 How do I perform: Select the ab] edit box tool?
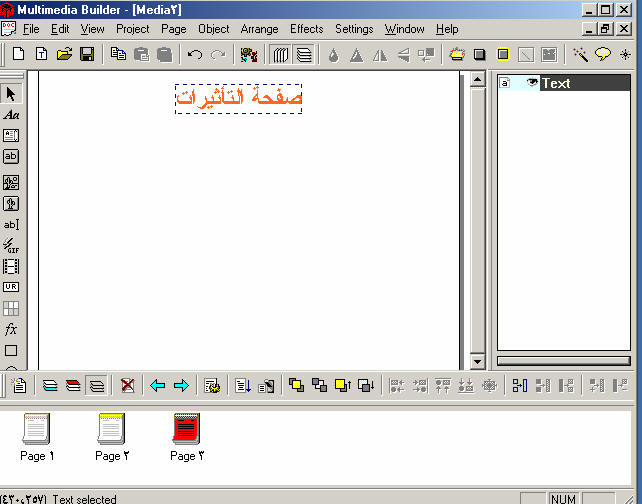(11, 225)
